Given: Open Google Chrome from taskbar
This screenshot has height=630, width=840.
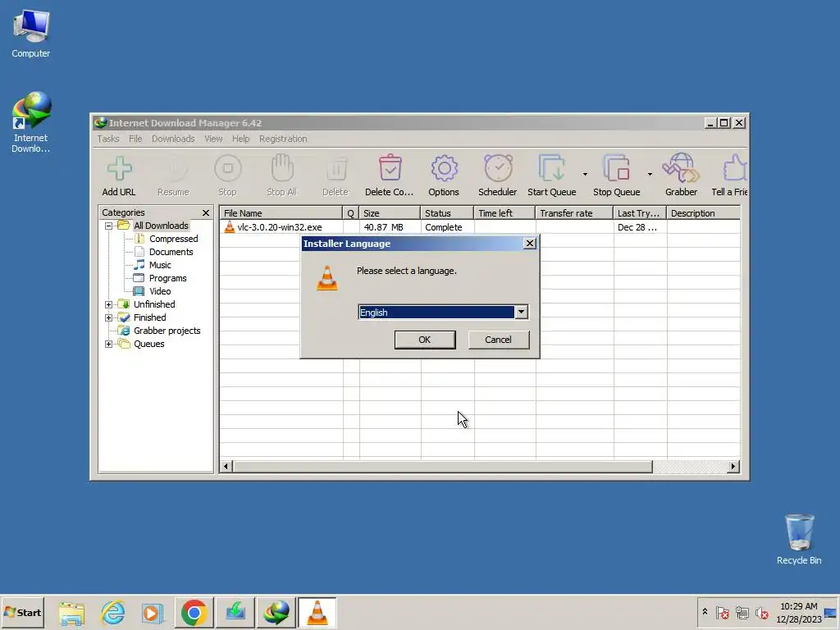Looking at the screenshot, I should [x=194, y=613].
